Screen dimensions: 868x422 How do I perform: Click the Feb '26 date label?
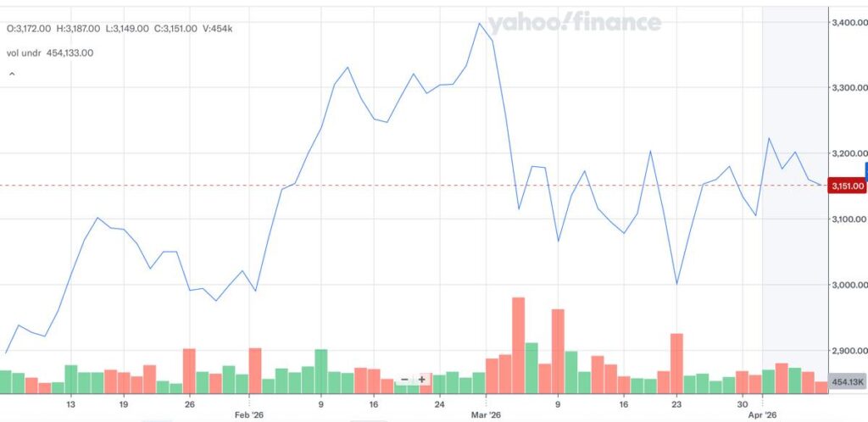(x=251, y=415)
